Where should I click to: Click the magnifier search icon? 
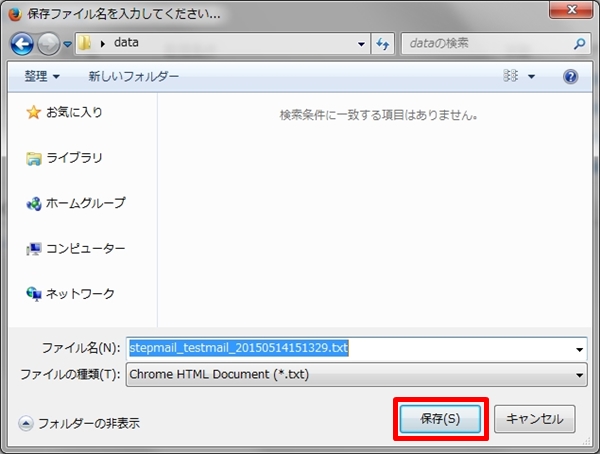pyautogui.click(x=580, y=44)
